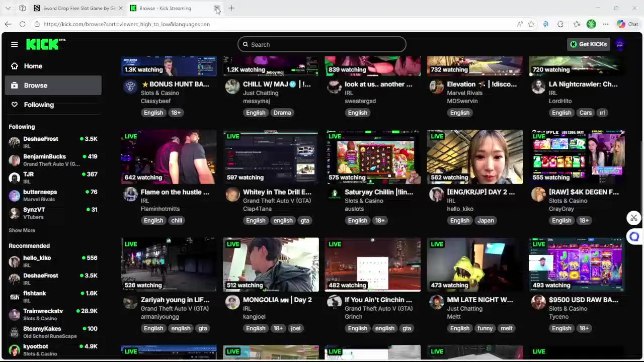Image resolution: width=644 pixels, height=362 pixels.
Task: Click Flaminhotmitts channel avatar
Action: [x=130, y=194]
